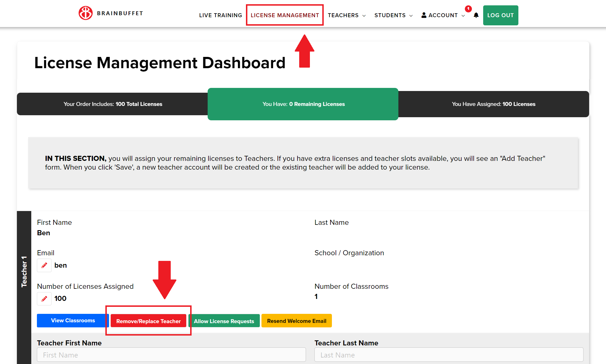606x364 pixels.
Task: Expand the Students dropdown menu
Action: pos(393,15)
